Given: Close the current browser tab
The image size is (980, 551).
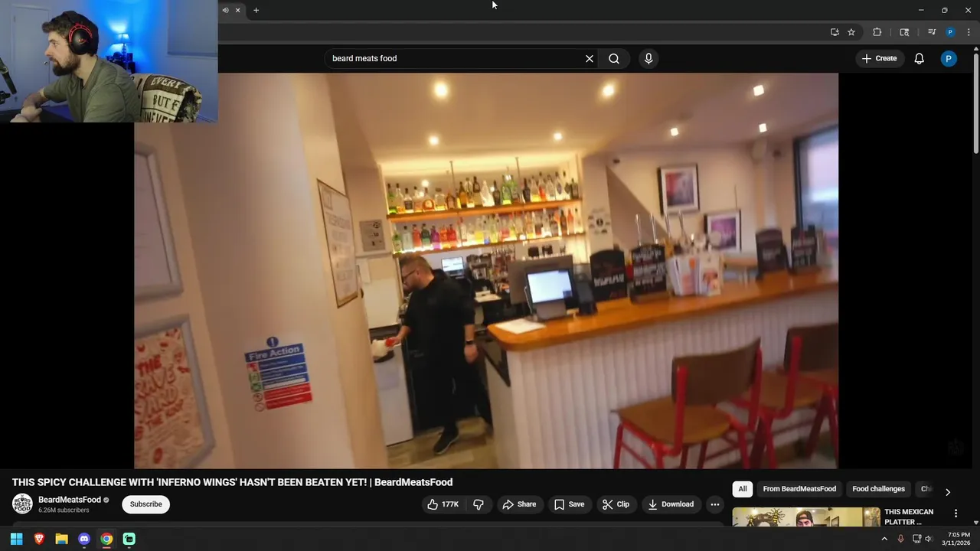Looking at the screenshot, I should (x=237, y=10).
